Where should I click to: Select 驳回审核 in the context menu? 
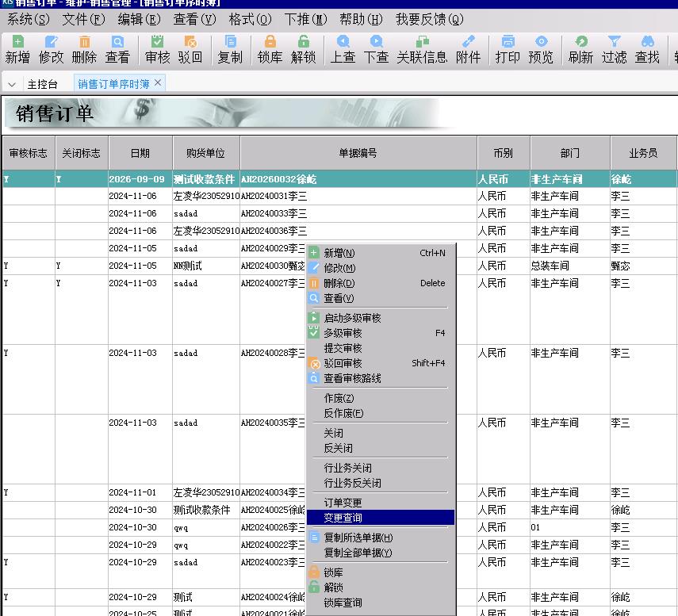pos(381,364)
